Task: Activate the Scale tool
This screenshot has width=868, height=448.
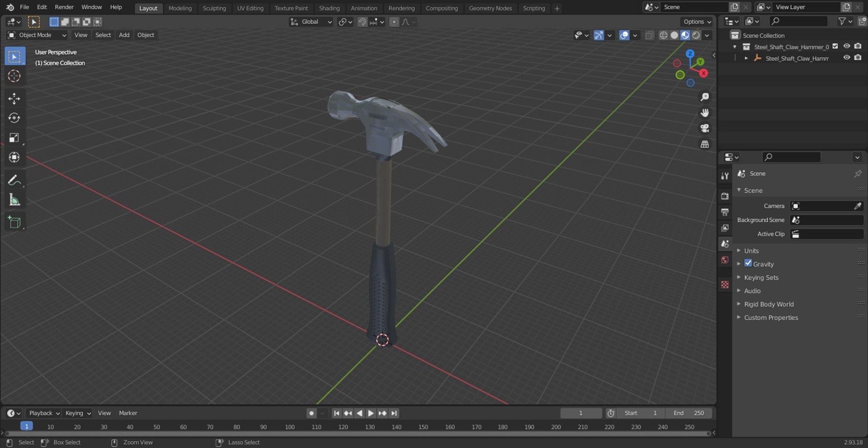Action: [14, 137]
